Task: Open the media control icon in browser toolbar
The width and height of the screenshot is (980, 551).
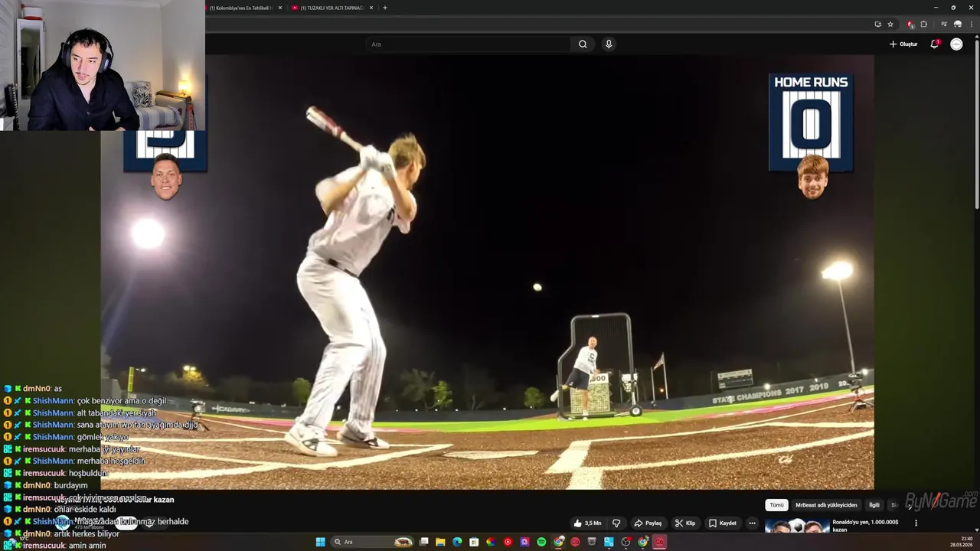Action: pyautogui.click(x=944, y=24)
